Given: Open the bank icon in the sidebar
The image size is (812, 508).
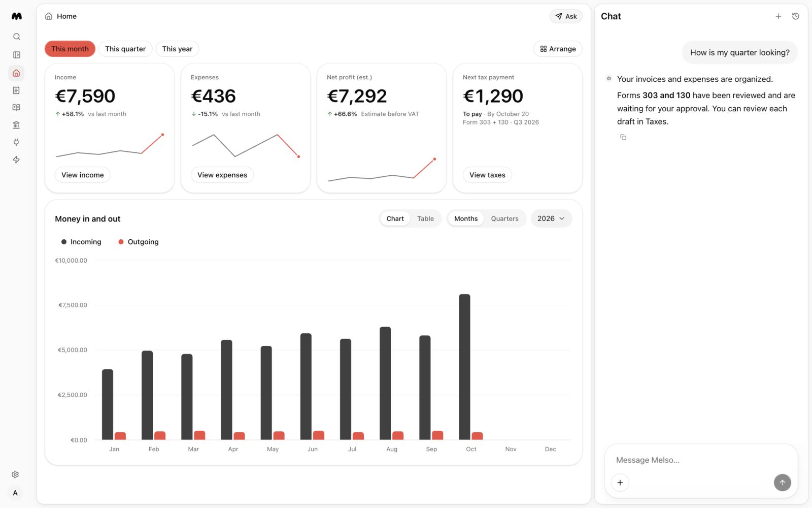Looking at the screenshot, I should 16,125.
